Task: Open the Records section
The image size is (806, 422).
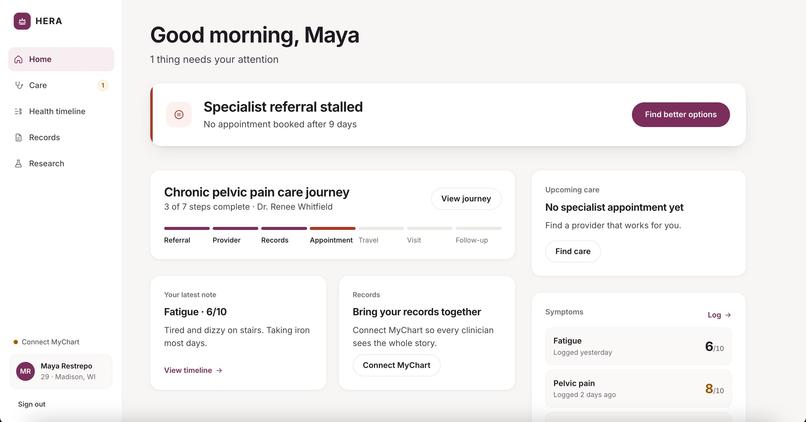Action: tap(61, 137)
